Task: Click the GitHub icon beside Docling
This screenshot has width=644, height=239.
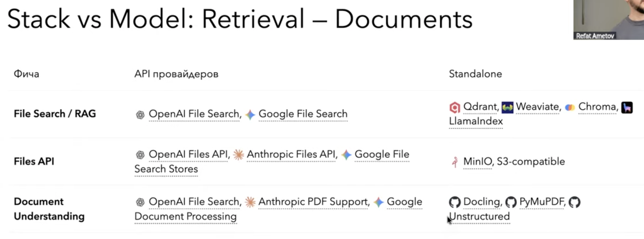Action: (x=454, y=202)
